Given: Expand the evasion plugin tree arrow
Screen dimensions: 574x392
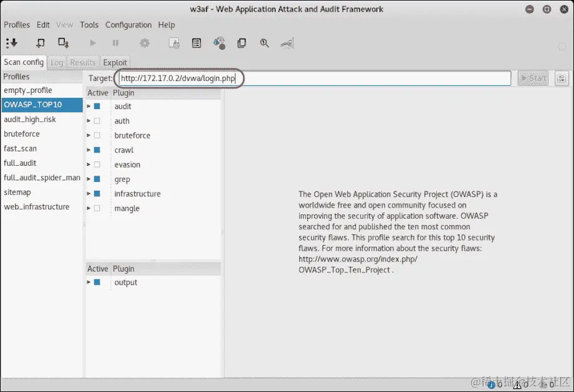Looking at the screenshot, I should coord(88,165).
